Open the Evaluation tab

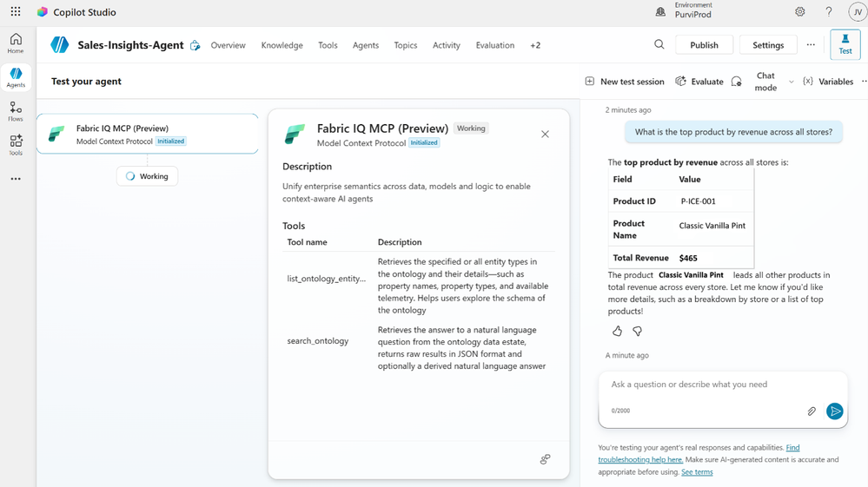[x=495, y=45]
